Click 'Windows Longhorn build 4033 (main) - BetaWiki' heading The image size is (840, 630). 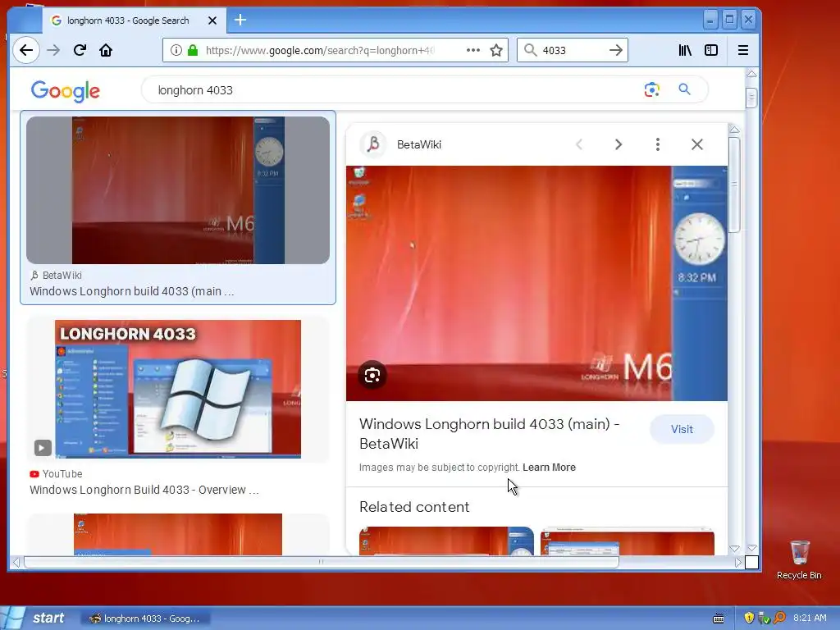point(489,434)
